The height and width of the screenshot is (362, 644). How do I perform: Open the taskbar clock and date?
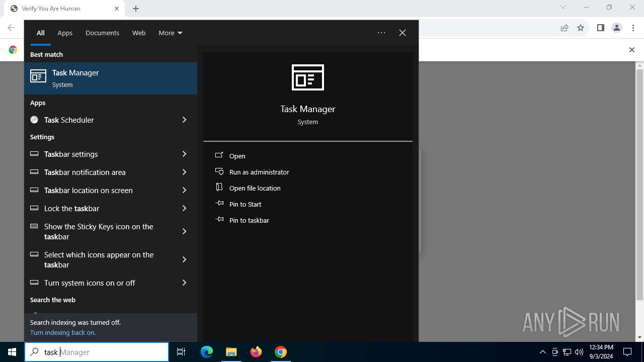(601, 352)
